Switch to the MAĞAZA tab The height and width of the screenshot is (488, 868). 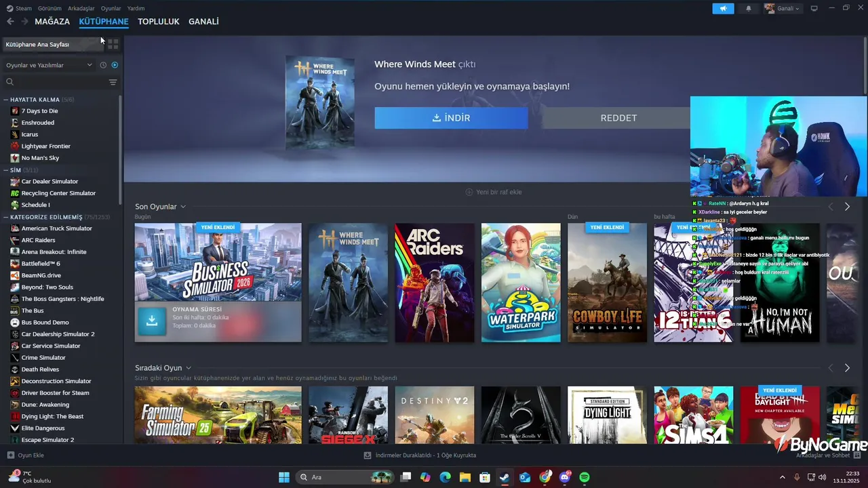click(52, 22)
